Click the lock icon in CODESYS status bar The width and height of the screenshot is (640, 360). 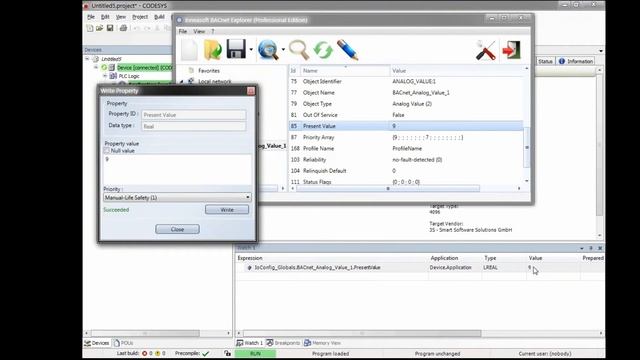click(x=227, y=353)
